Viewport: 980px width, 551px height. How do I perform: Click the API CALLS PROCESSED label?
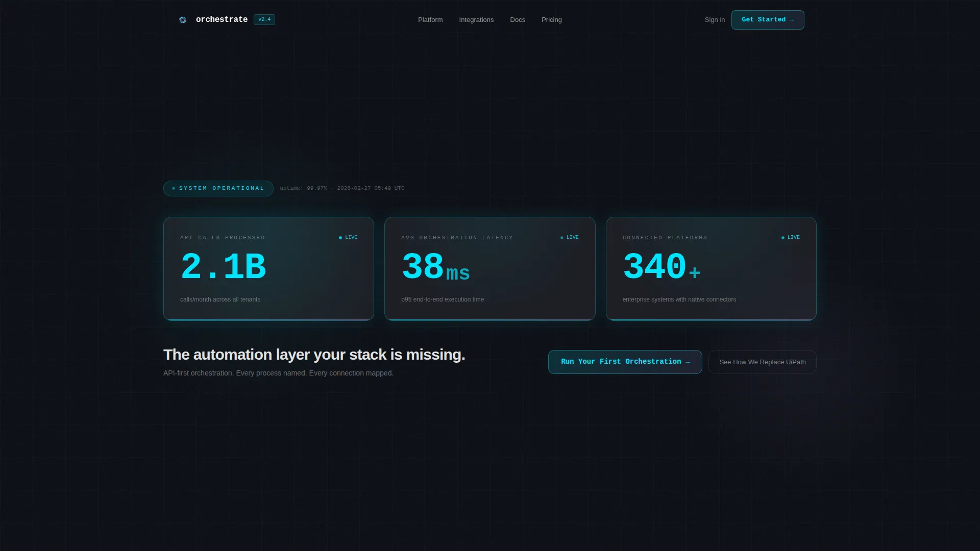(223, 238)
